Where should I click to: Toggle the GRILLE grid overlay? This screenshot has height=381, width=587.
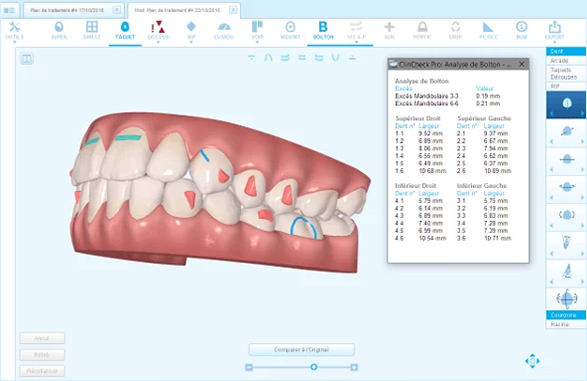tap(92, 30)
